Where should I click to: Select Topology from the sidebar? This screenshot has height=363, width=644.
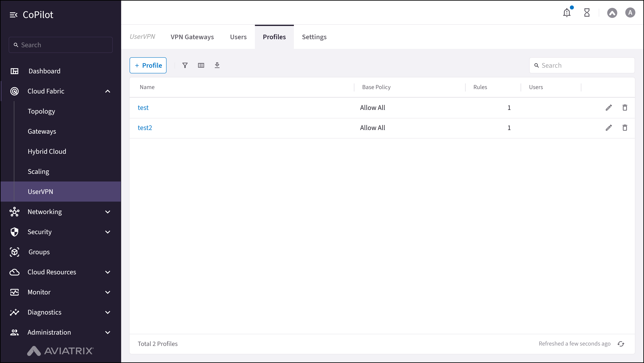(x=41, y=111)
